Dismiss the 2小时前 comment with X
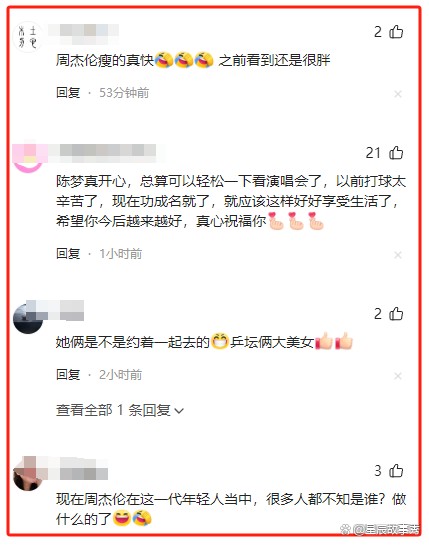 coord(398,376)
